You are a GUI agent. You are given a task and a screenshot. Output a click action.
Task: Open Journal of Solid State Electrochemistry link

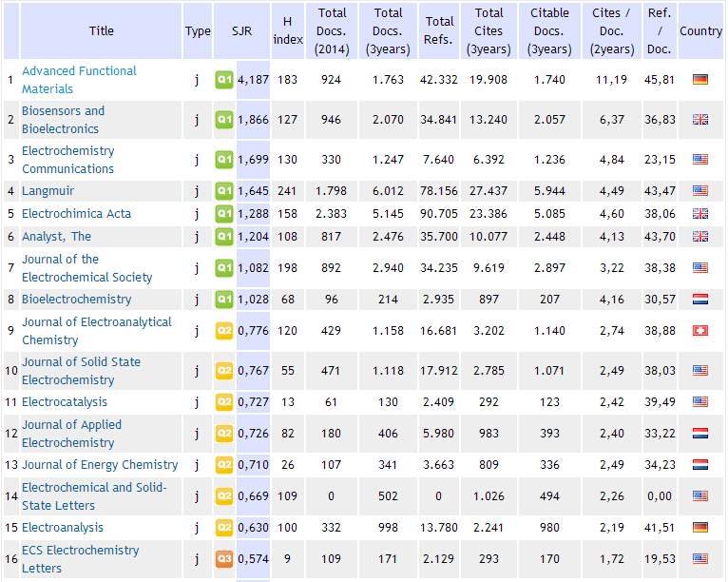tap(81, 371)
